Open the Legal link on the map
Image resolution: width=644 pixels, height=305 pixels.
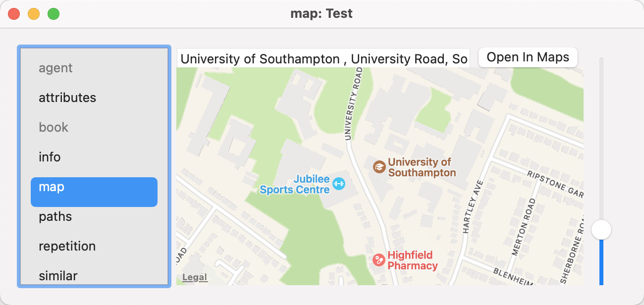(x=195, y=277)
